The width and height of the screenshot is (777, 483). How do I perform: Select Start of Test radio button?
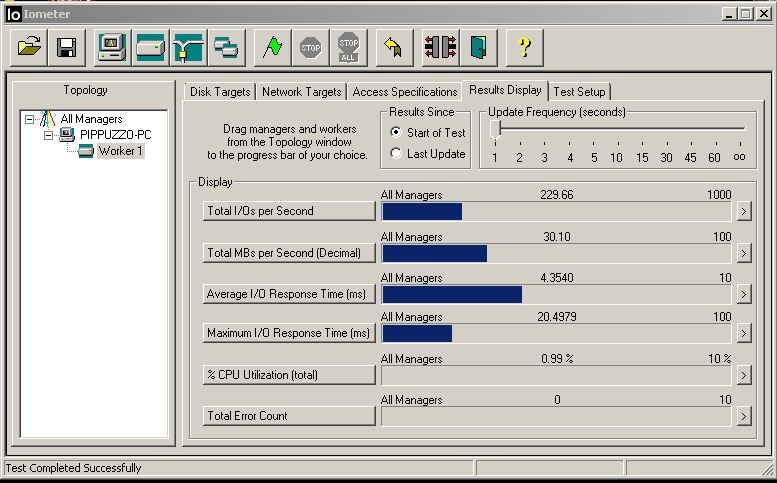tap(395, 132)
